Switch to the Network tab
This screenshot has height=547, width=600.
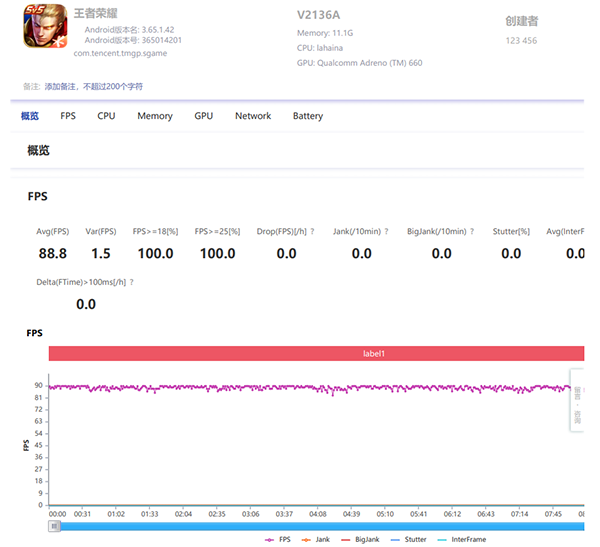253,116
